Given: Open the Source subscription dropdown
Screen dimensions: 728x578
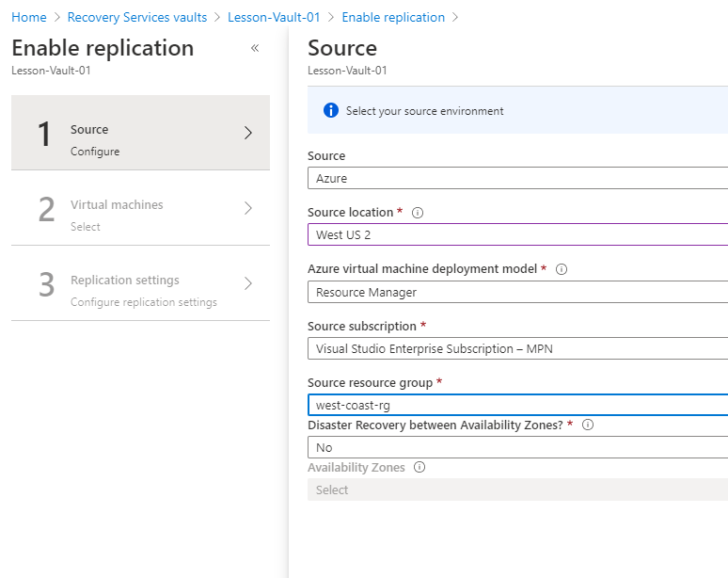Looking at the screenshot, I should [517, 348].
